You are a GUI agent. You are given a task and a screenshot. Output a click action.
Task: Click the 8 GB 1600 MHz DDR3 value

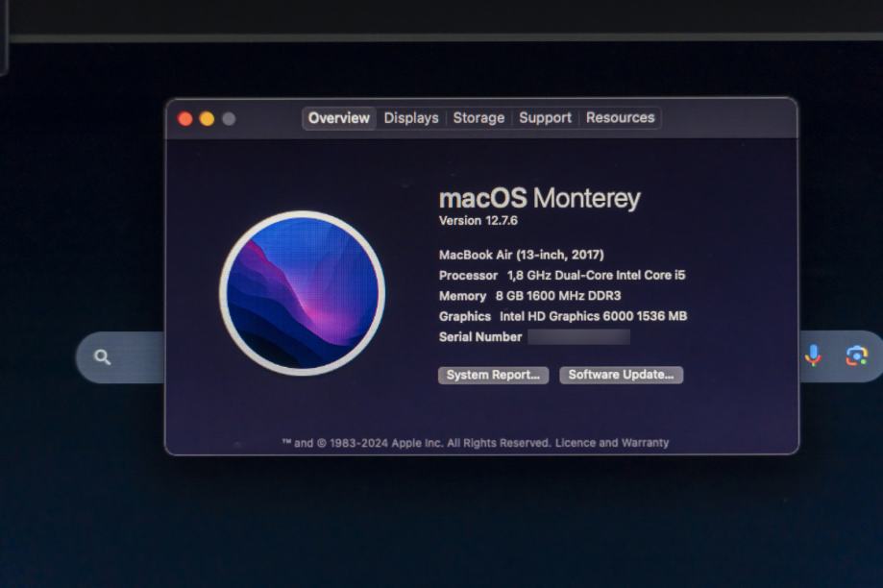[558, 296]
